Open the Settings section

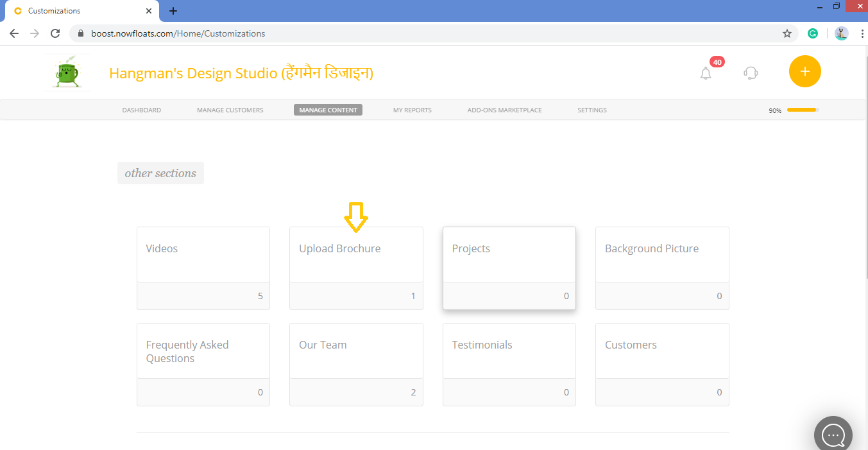591,110
